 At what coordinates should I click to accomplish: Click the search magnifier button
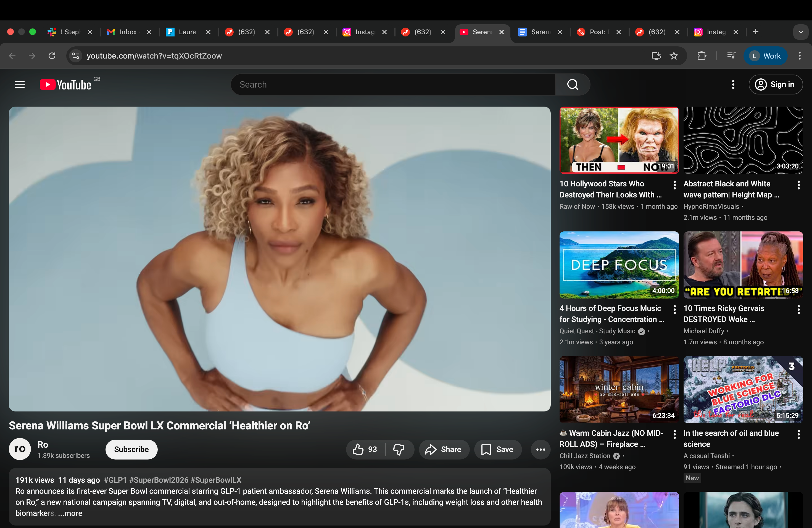click(x=573, y=85)
